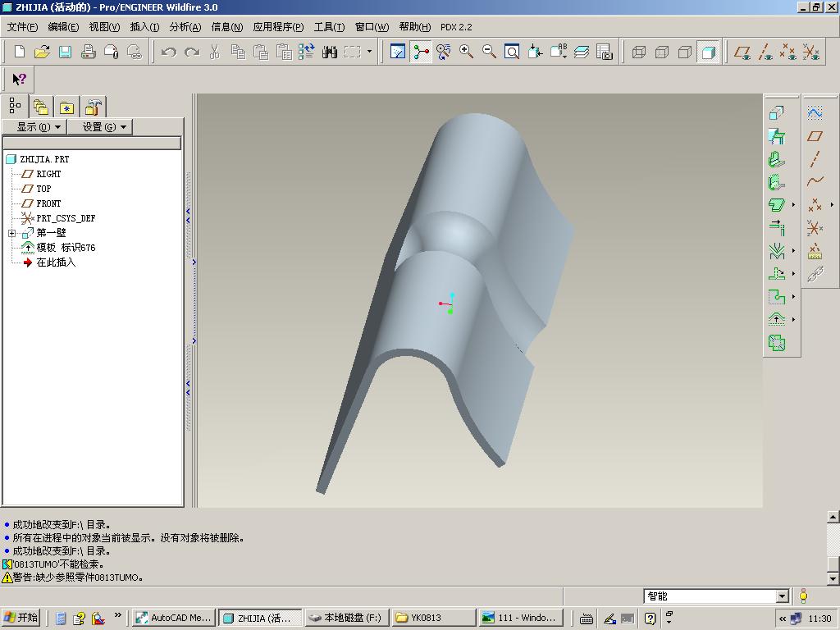840x630 pixels.
Task: Open an existing file from the toolbar
Action: tap(42, 52)
